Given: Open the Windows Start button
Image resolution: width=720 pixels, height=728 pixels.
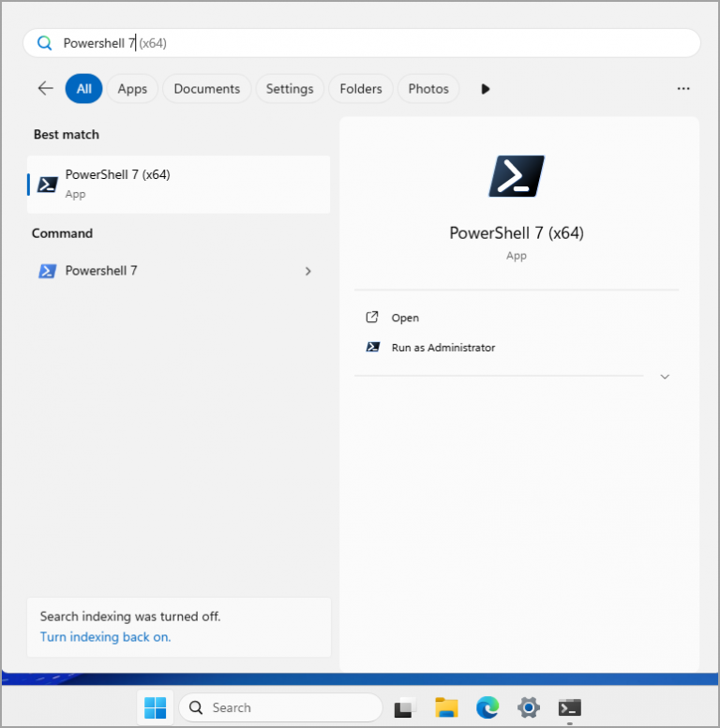Looking at the screenshot, I should [x=155, y=707].
